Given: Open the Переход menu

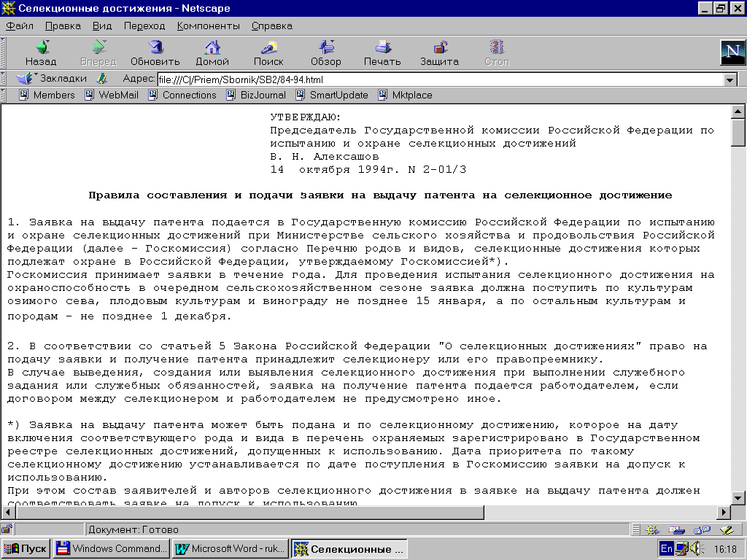Looking at the screenshot, I should (x=144, y=26).
